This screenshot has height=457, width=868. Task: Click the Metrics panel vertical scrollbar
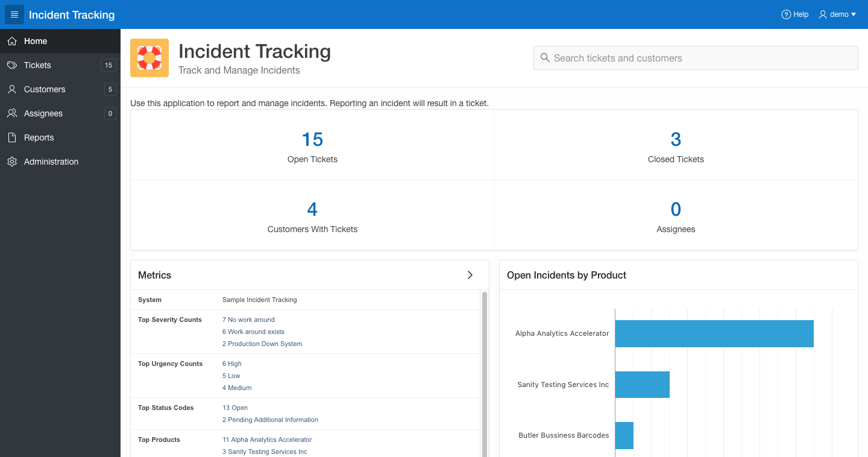484,374
